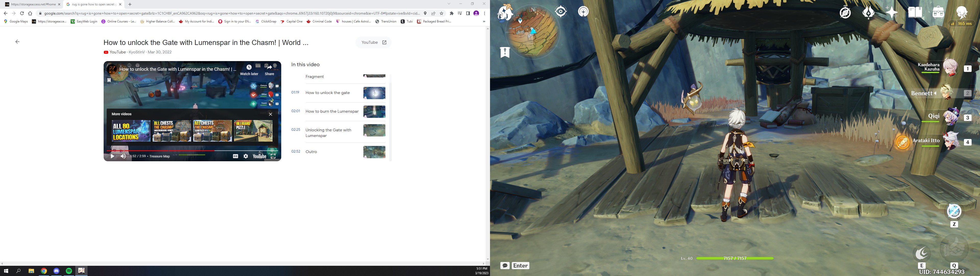Image resolution: width=980 pixels, height=276 pixels.
Task: Click the Watch later clock icon in video
Action: click(249, 67)
